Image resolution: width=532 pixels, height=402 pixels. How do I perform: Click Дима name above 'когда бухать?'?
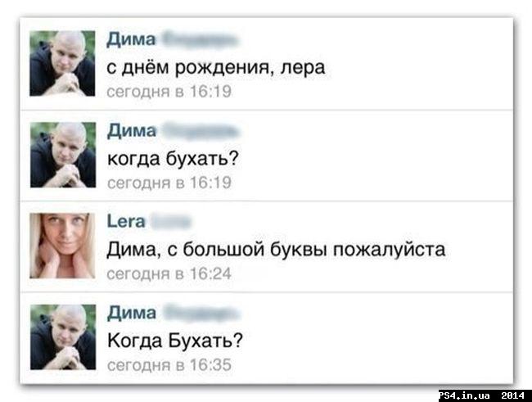pyautogui.click(x=132, y=131)
